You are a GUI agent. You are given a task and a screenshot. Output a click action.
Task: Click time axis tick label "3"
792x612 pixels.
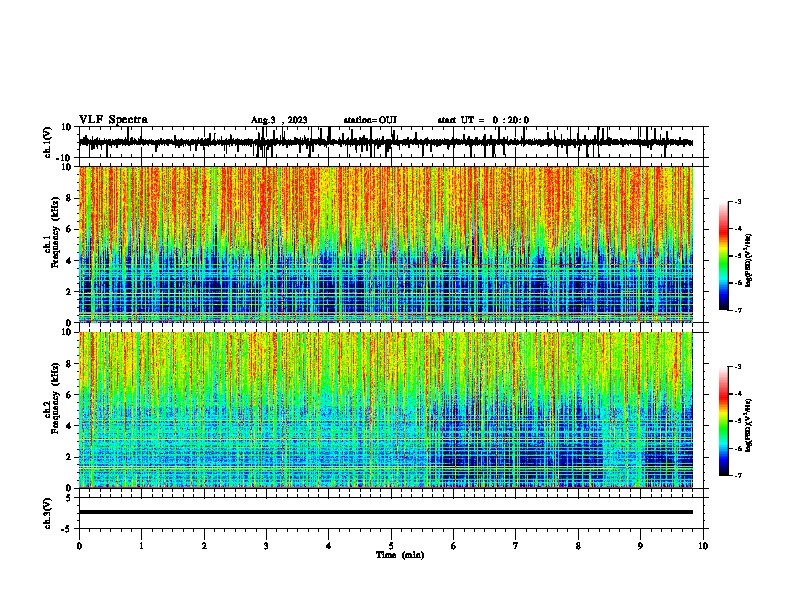pos(266,546)
